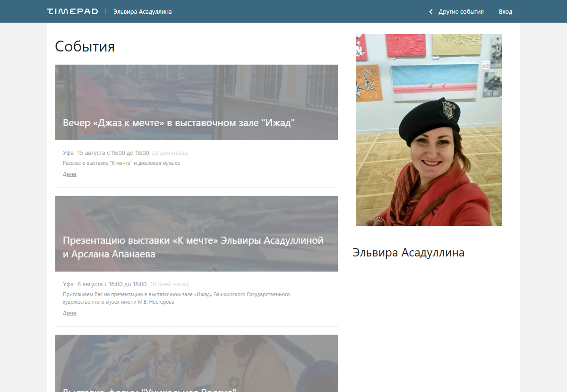
Task: Click Далее under the exhibition presentation event
Action: point(69,313)
